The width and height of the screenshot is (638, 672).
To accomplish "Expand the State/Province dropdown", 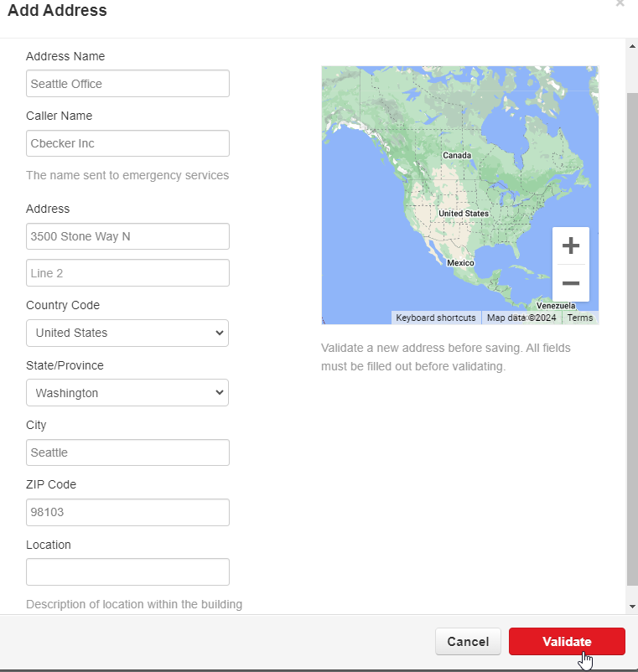I will pos(127,393).
